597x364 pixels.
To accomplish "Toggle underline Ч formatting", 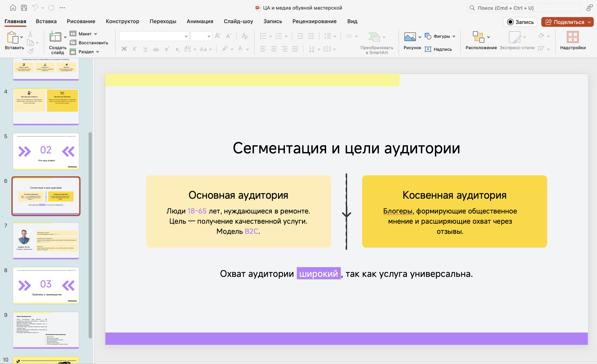I will [x=145, y=49].
